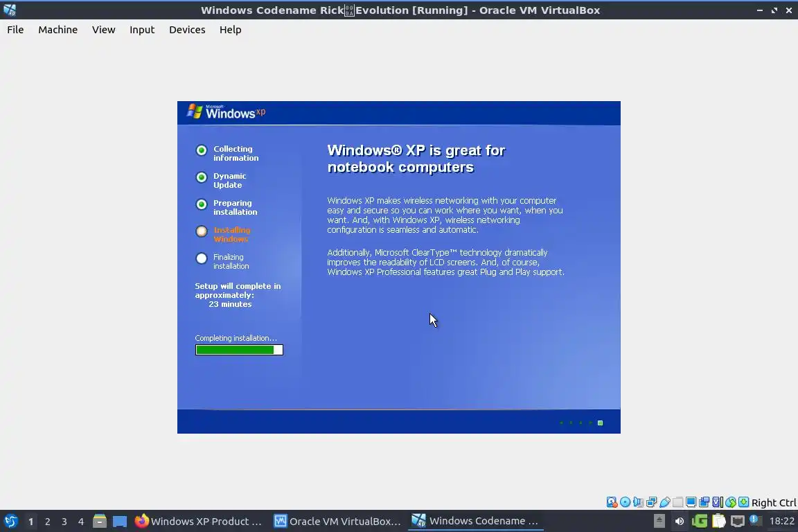Click the Installing Windows step indicator

point(202,231)
